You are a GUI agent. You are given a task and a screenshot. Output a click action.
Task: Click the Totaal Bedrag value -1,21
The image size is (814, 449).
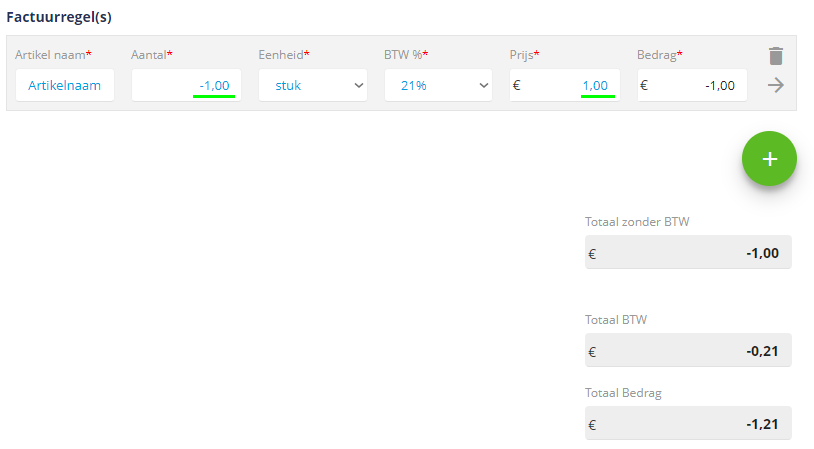(x=762, y=425)
